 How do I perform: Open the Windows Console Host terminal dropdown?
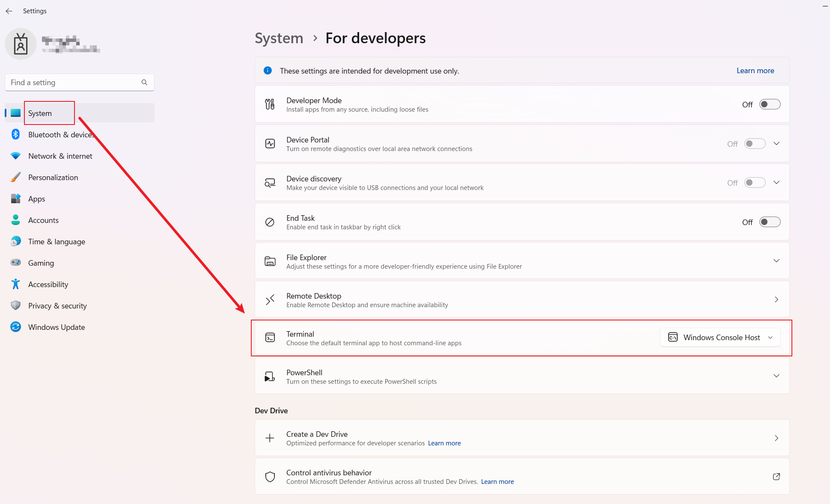(x=720, y=338)
